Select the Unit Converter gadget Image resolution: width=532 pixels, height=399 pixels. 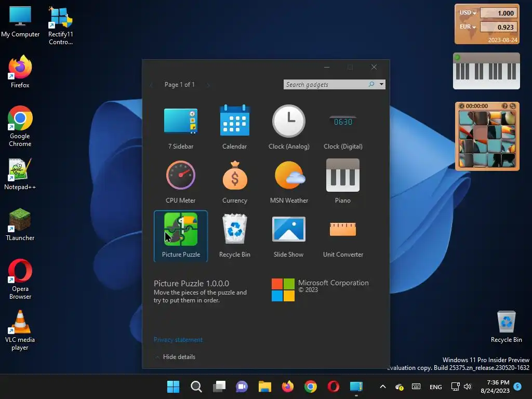click(343, 236)
